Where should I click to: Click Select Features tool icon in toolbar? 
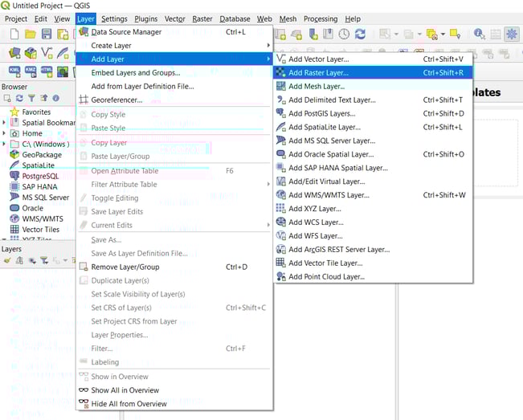click(x=385, y=34)
